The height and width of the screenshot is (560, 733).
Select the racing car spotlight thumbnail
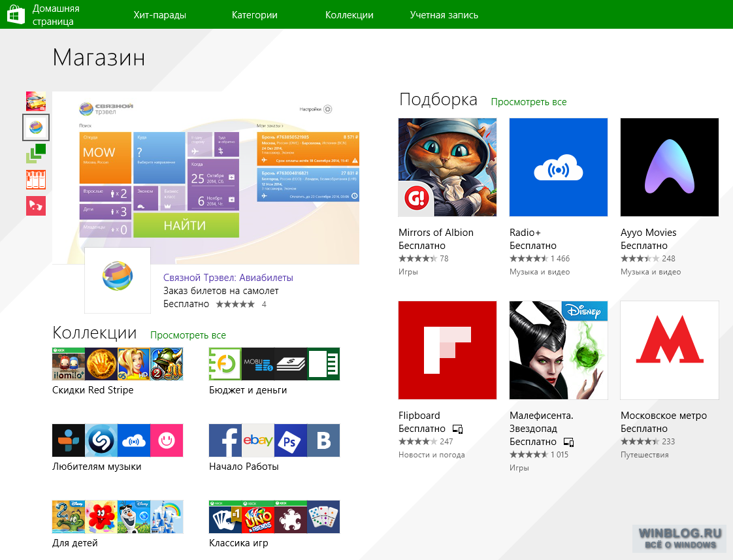click(x=36, y=101)
